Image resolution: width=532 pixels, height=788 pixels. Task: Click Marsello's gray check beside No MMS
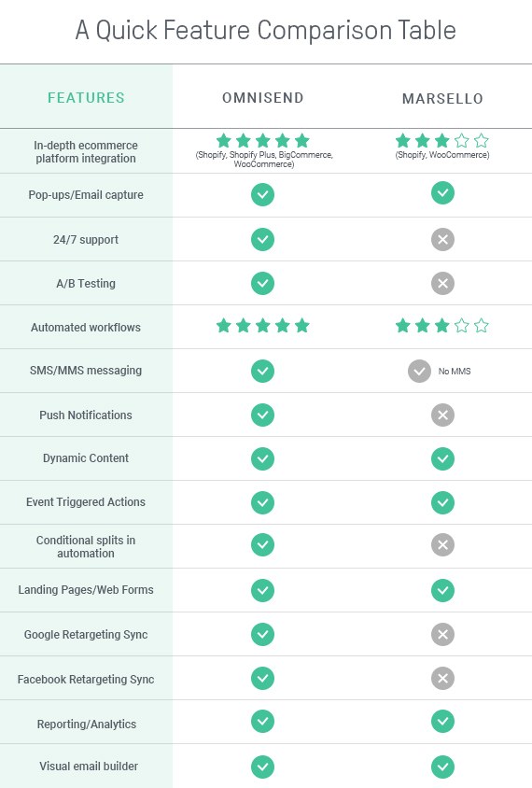point(419,372)
